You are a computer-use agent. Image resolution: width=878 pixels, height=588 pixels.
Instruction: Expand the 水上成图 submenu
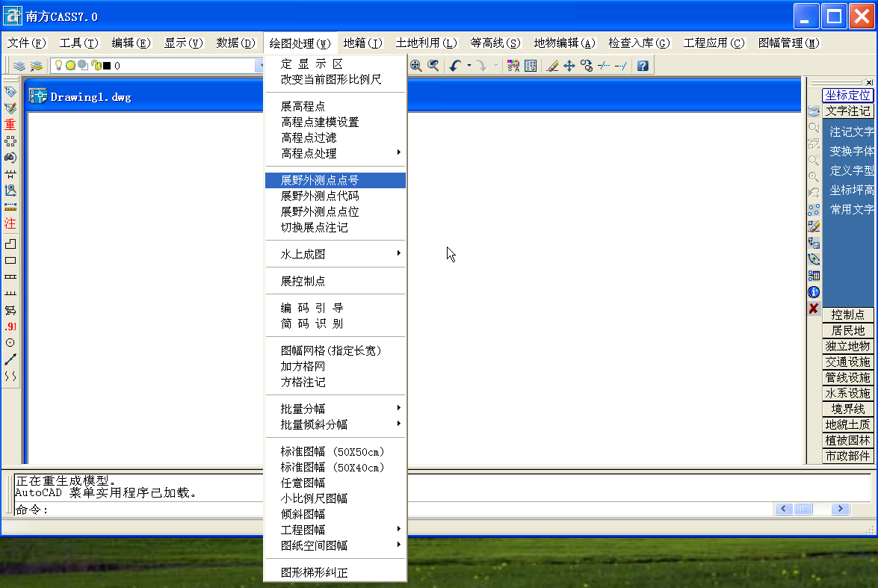[x=336, y=254]
